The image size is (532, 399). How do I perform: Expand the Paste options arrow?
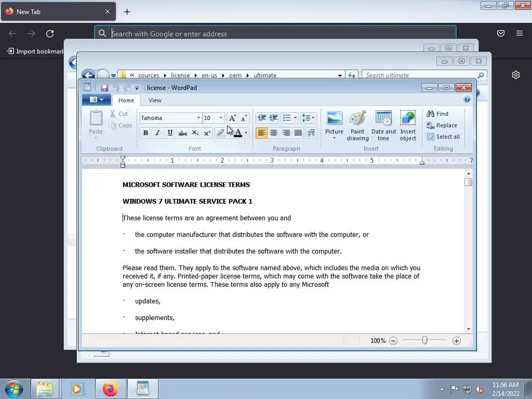point(96,138)
